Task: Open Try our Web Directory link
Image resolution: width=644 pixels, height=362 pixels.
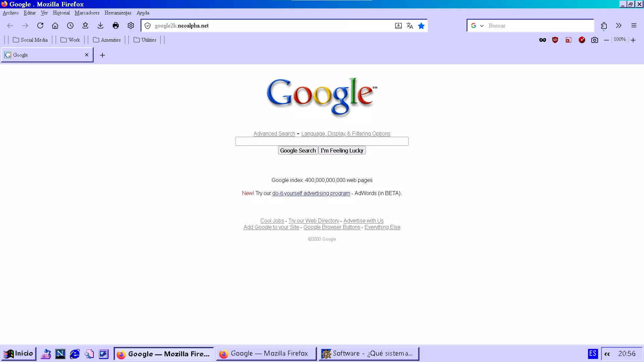Action: point(314,221)
